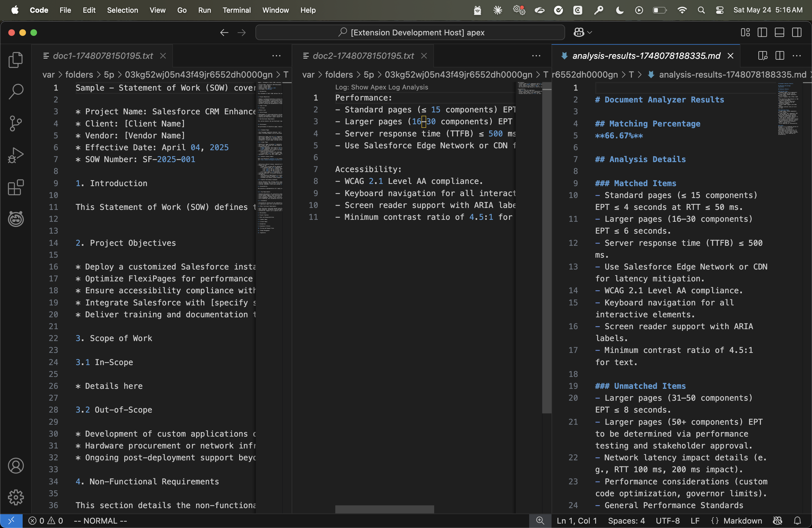
Task: Click '5p' breadcrumb in doc2 editor
Action: click(368, 75)
